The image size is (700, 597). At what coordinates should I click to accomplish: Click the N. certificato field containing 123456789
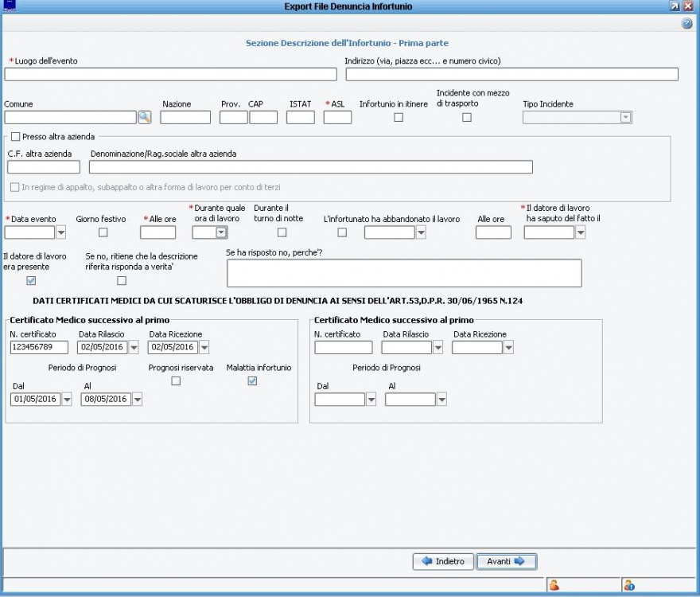[x=40, y=347]
